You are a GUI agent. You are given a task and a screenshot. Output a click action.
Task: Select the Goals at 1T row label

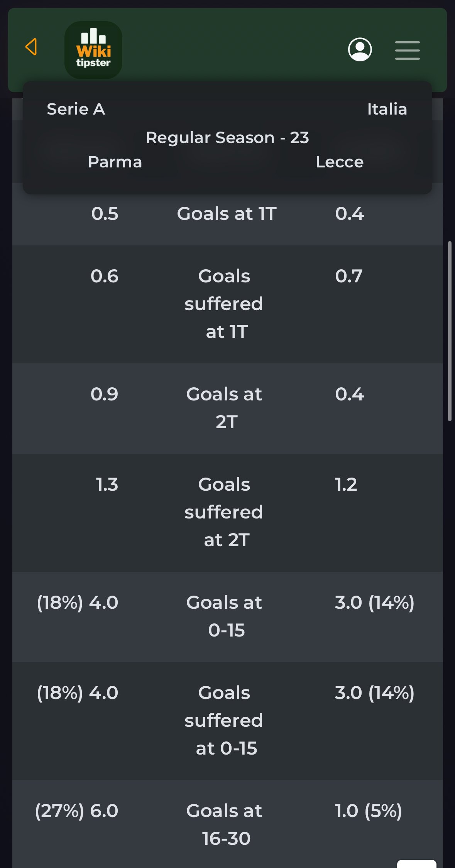[x=227, y=214]
